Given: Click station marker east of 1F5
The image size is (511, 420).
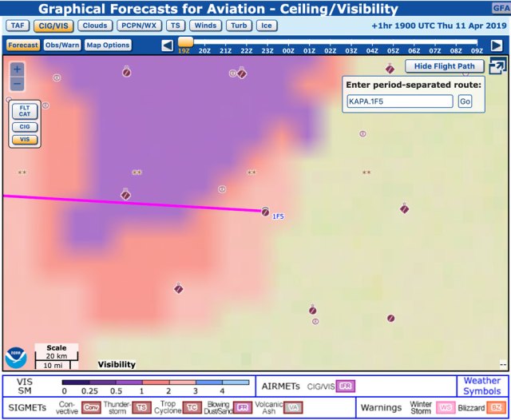Looking at the screenshot, I should tap(404, 208).
